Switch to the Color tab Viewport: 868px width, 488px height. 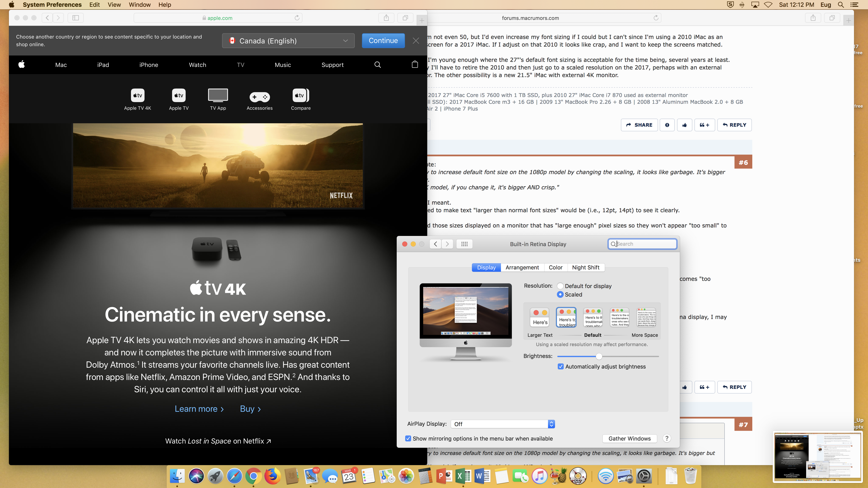555,268
